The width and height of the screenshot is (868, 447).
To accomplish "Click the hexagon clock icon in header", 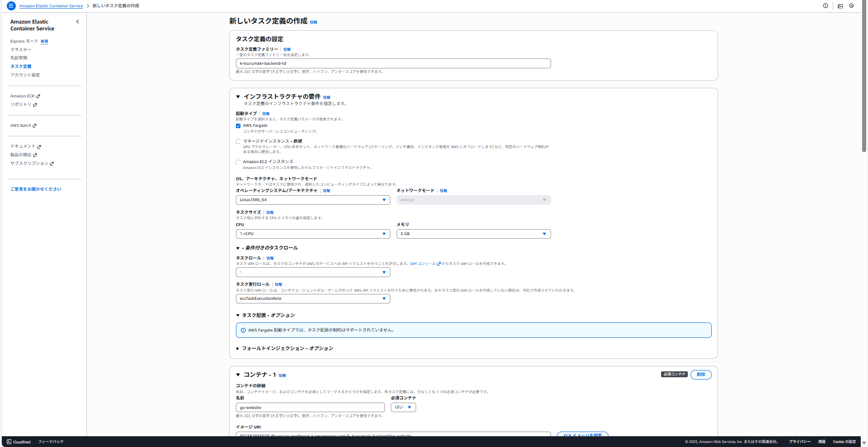I will tap(851, 6).
